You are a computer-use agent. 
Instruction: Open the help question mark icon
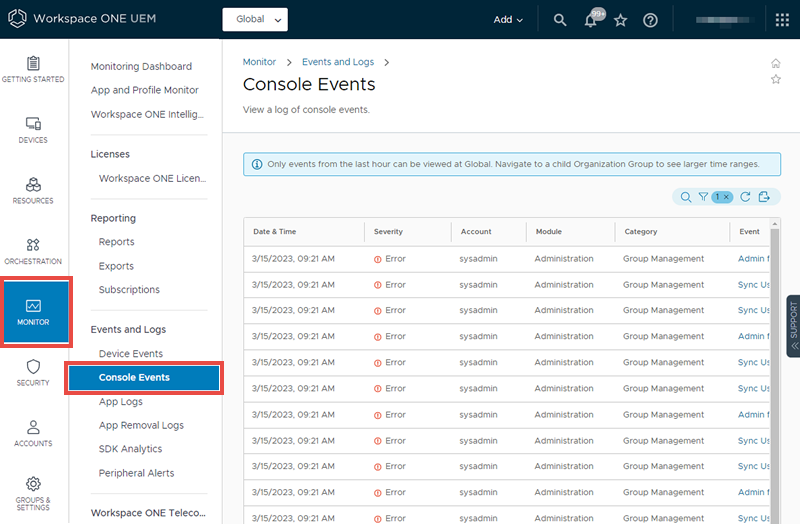(650, 20)
